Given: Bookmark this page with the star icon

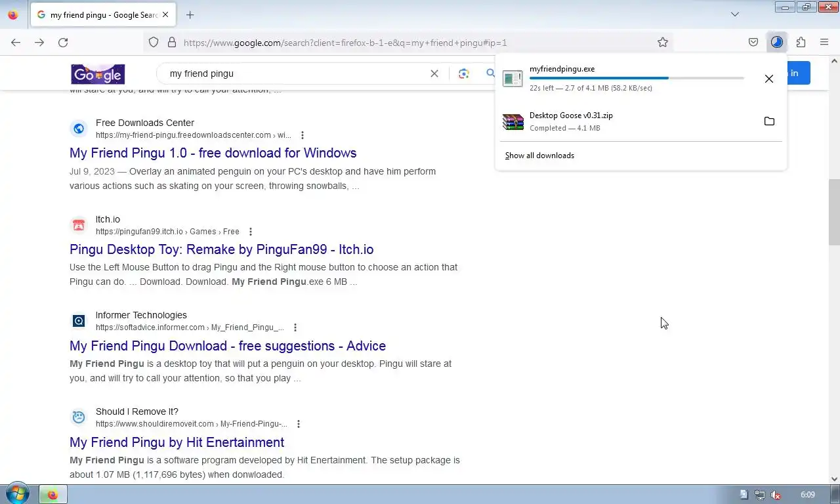Looking at the screenshot, I should 663,43.
